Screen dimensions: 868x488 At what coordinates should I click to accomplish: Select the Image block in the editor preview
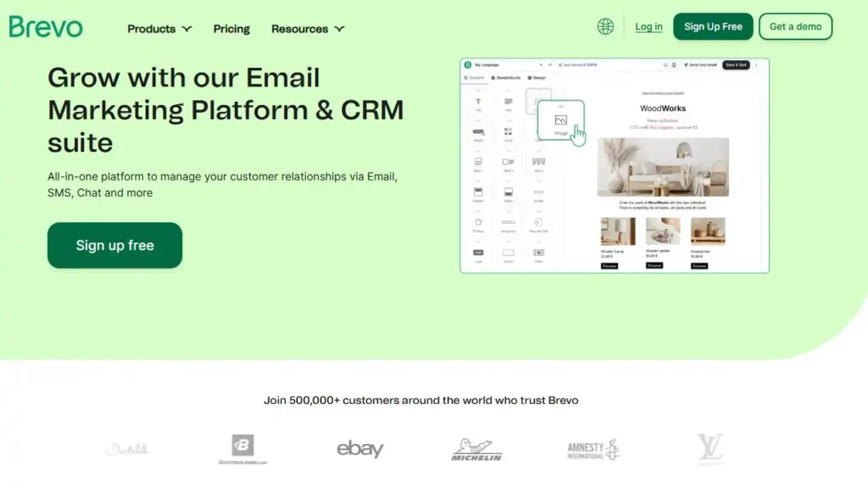tap(560, 121)
